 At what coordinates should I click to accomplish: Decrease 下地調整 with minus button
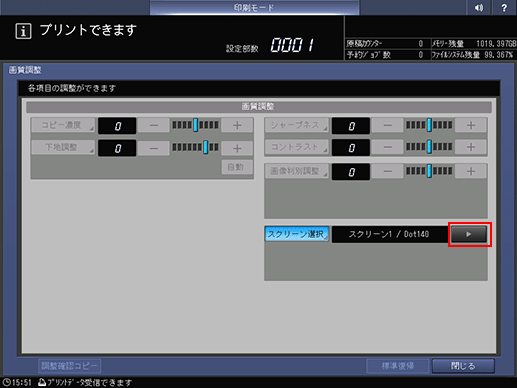tap(154, 148)
